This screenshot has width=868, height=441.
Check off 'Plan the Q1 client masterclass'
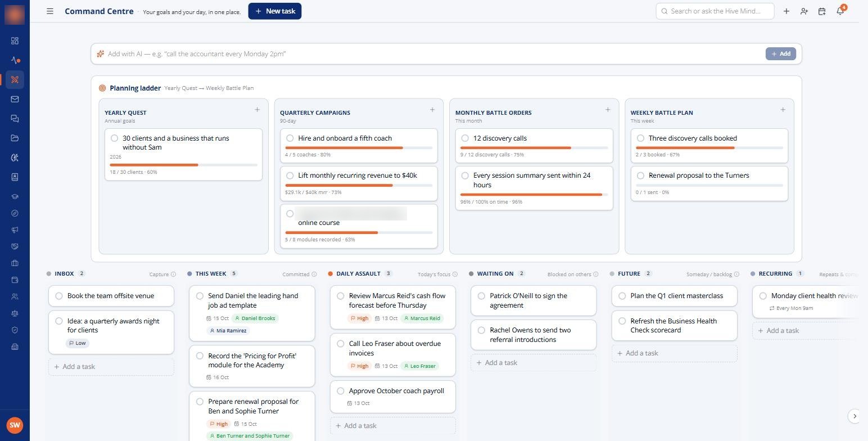pyautogui.click(x=622, y=296)
